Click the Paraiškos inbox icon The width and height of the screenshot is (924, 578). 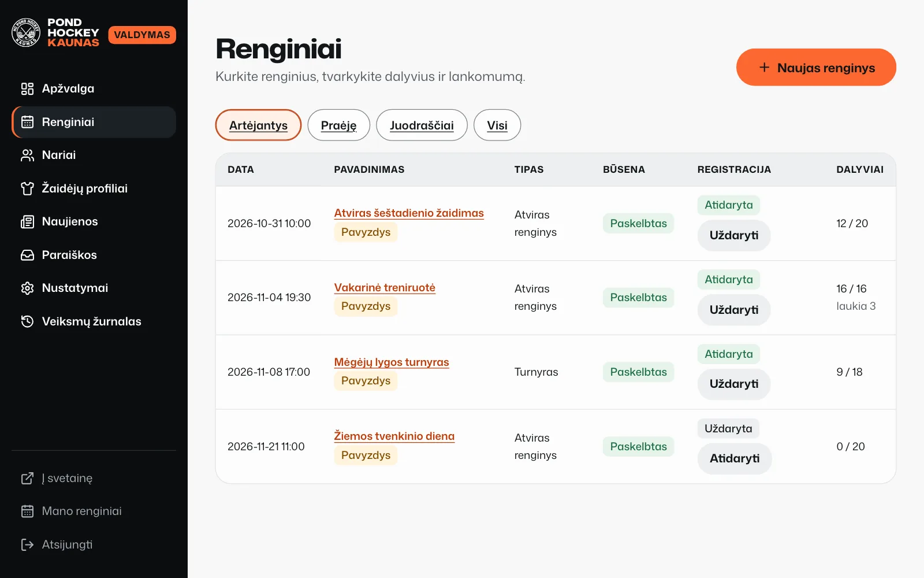pos(27,255)
